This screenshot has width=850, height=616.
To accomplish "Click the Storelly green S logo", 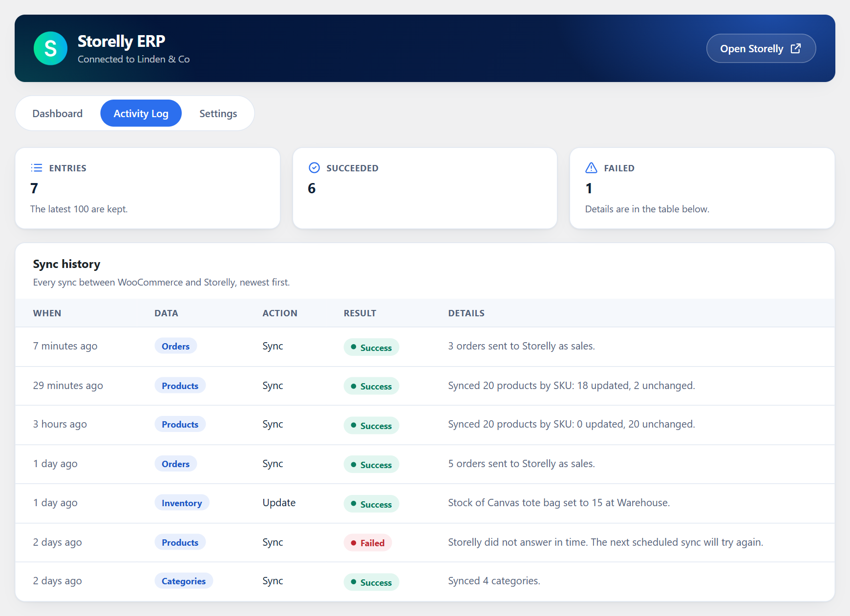I will click(50, 48).
